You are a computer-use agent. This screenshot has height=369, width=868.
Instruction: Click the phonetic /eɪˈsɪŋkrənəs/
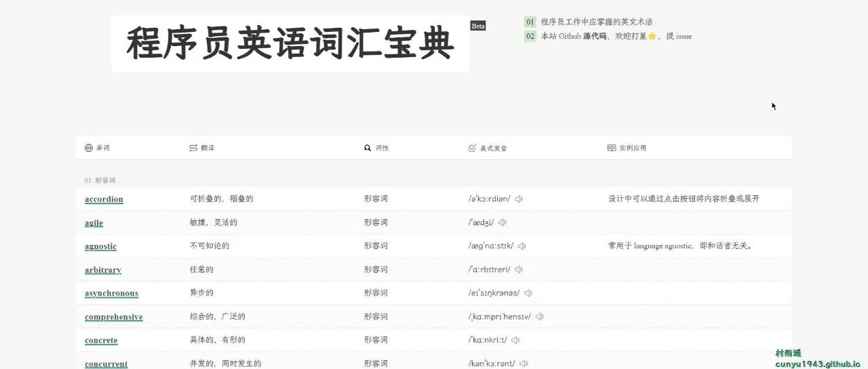(x=494, y=293)
